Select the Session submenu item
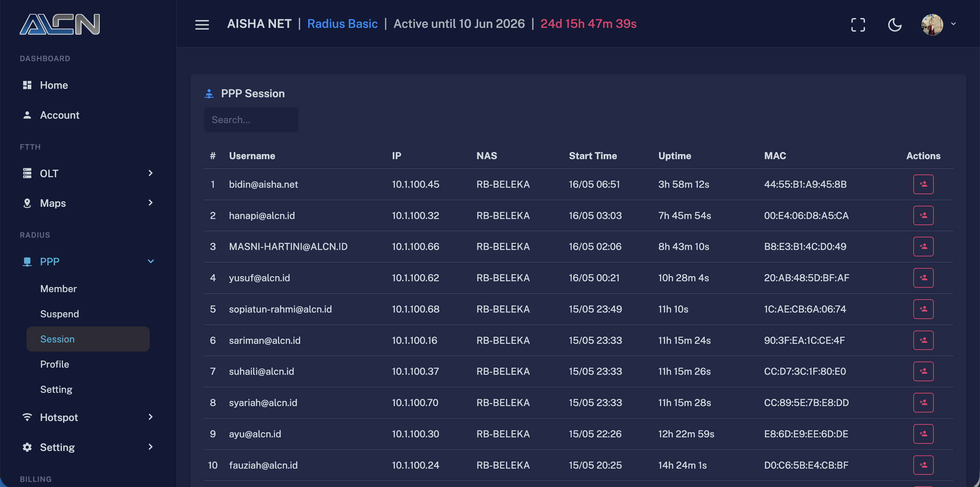Viewport: 980px width, 487px height. click(88, 339)
